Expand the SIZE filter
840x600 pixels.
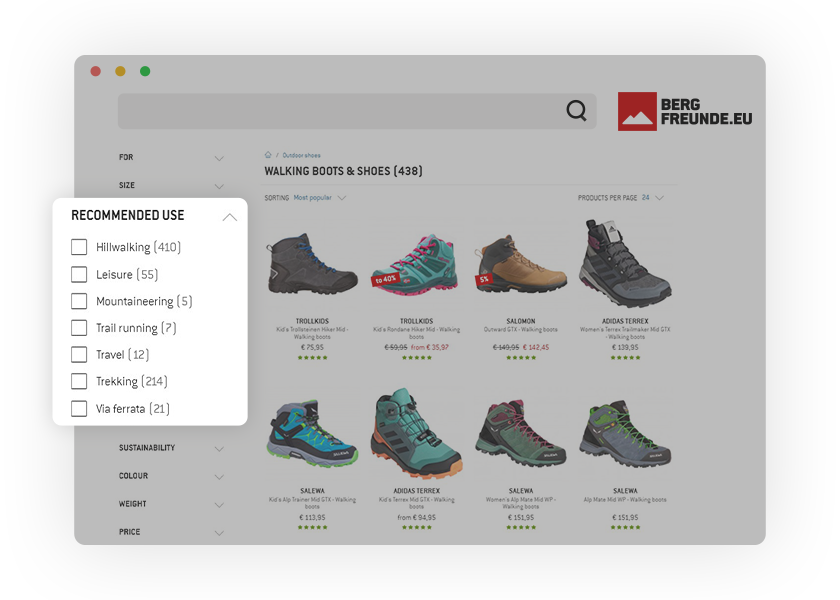[x=219, y=186]
